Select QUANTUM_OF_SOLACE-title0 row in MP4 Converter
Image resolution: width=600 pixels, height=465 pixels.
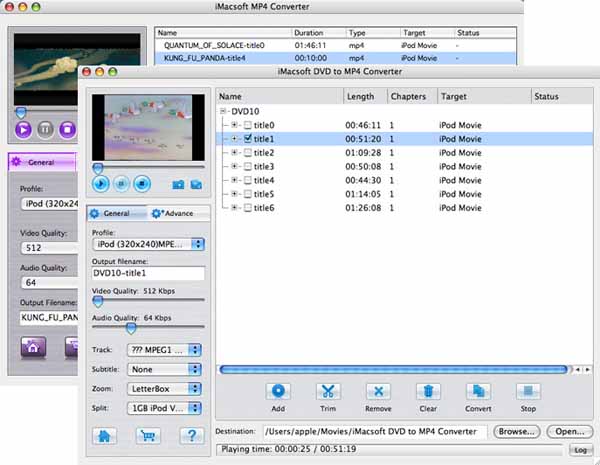pos(336,46)
